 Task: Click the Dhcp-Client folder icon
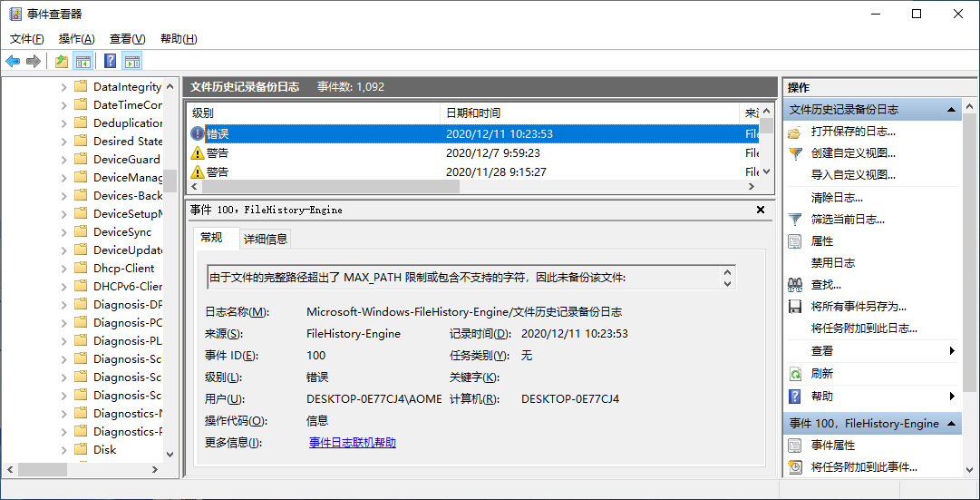click(x=80, y=268)
